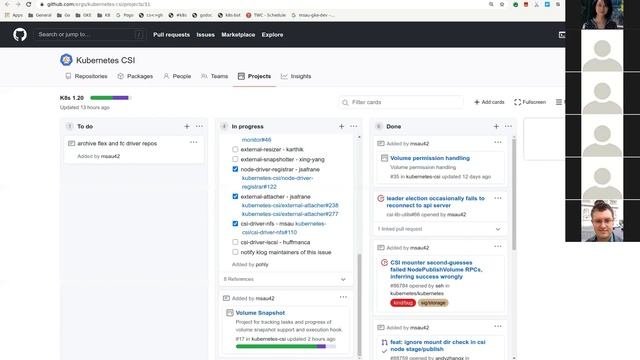
Task: Open menu for leader election card
Action: tap(498, 198)
